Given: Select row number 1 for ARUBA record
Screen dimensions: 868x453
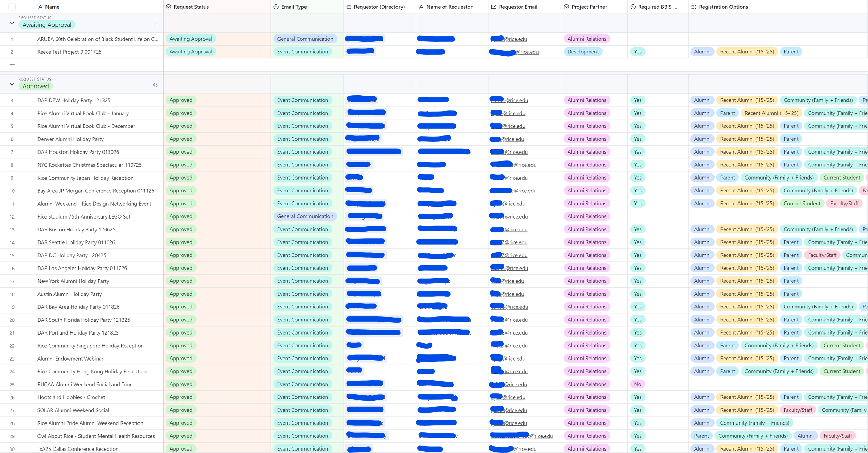Looking at the screenshot, I should (12, 39).
